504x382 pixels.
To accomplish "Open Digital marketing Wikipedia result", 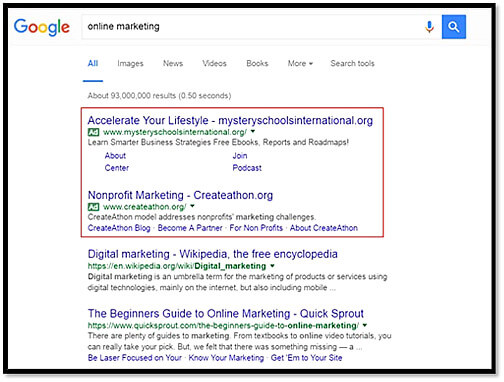I will click(212, 254).
